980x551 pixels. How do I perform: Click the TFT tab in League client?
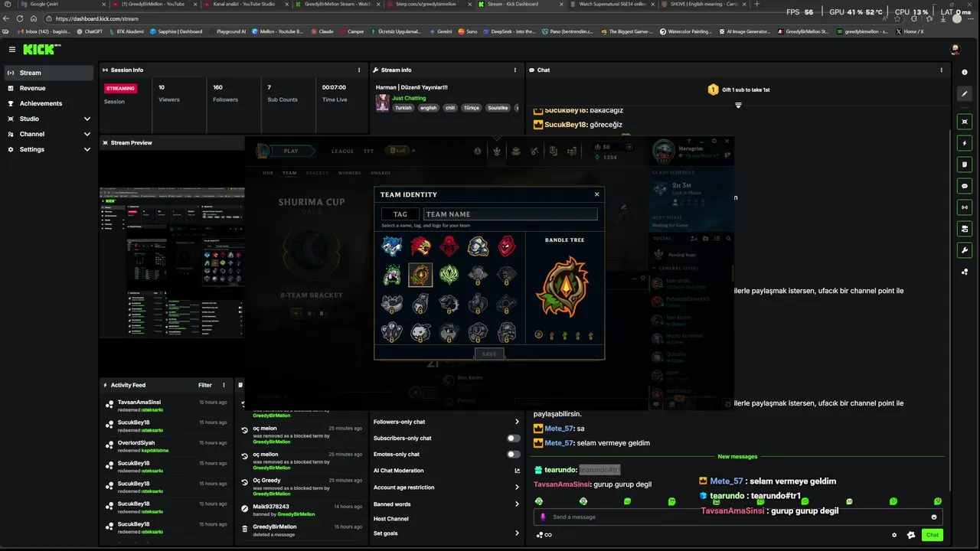[368, 152]
